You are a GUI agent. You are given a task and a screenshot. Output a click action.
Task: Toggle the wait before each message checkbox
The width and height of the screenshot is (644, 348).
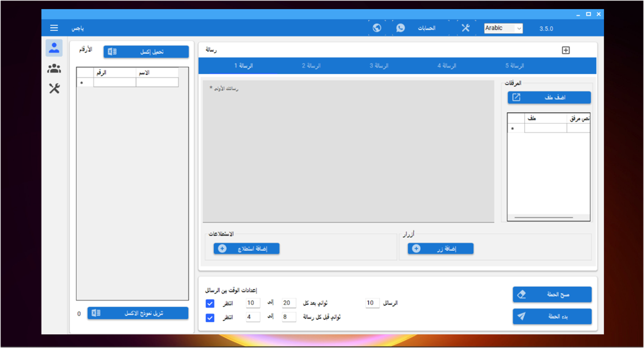point(210,318)
